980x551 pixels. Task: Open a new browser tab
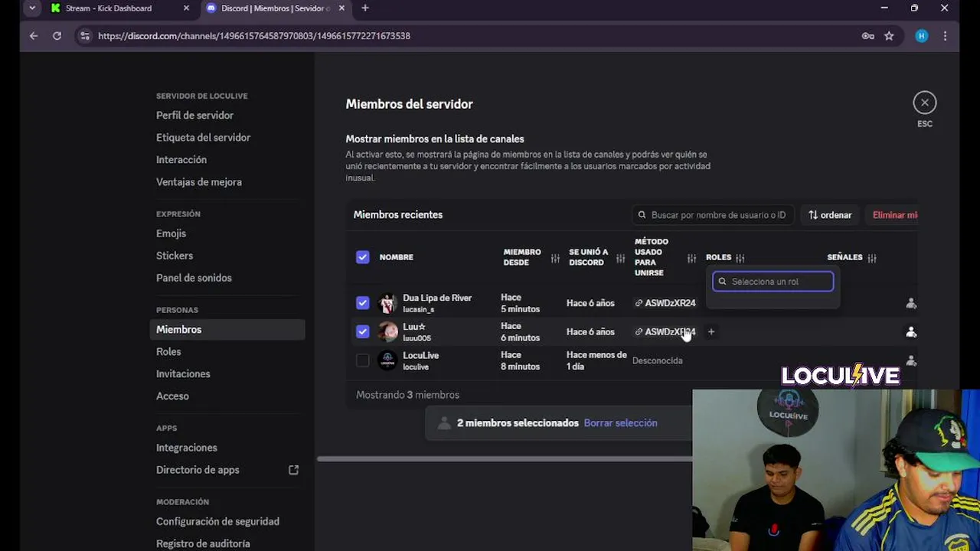pos(365,8)
